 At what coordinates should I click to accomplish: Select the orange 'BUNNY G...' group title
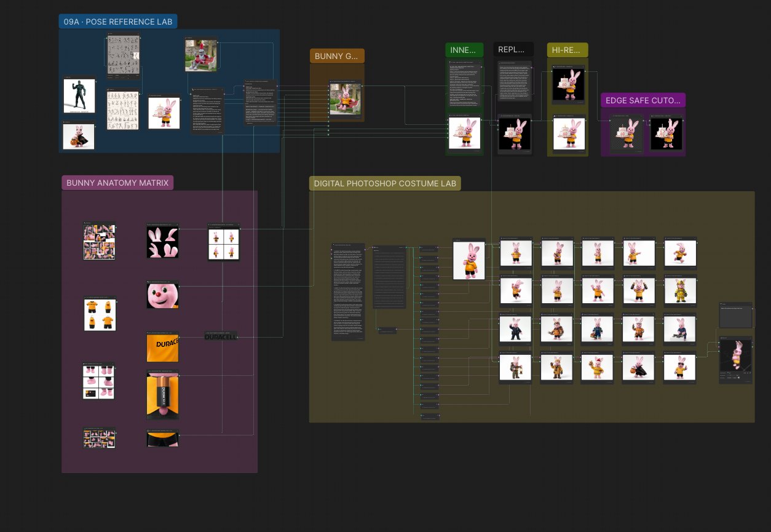point(336,56)
